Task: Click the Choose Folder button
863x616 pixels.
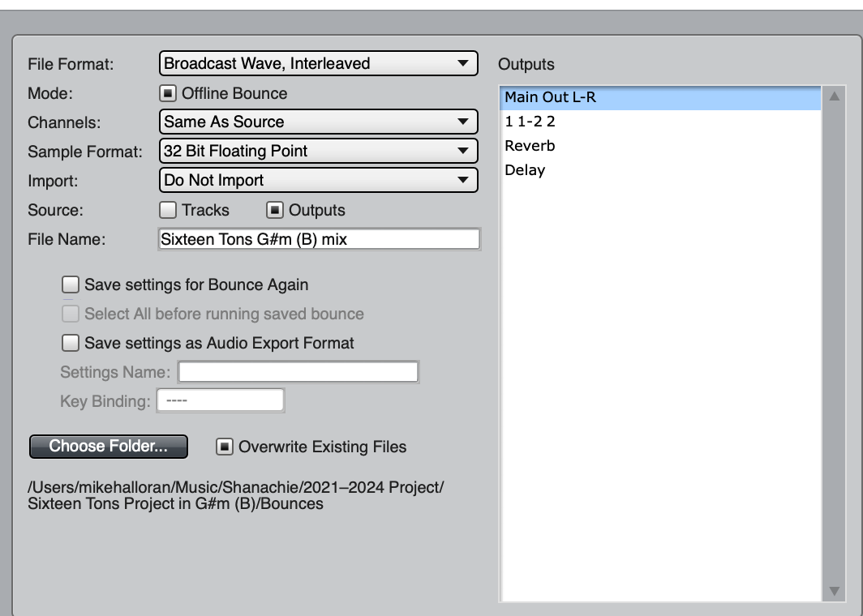Action: pos(109,446)
